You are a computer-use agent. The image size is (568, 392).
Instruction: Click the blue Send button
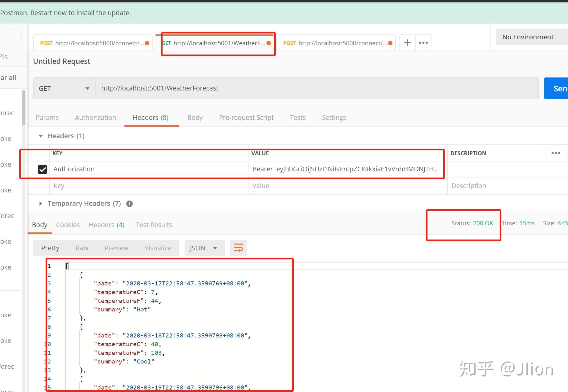click(556, 88)
